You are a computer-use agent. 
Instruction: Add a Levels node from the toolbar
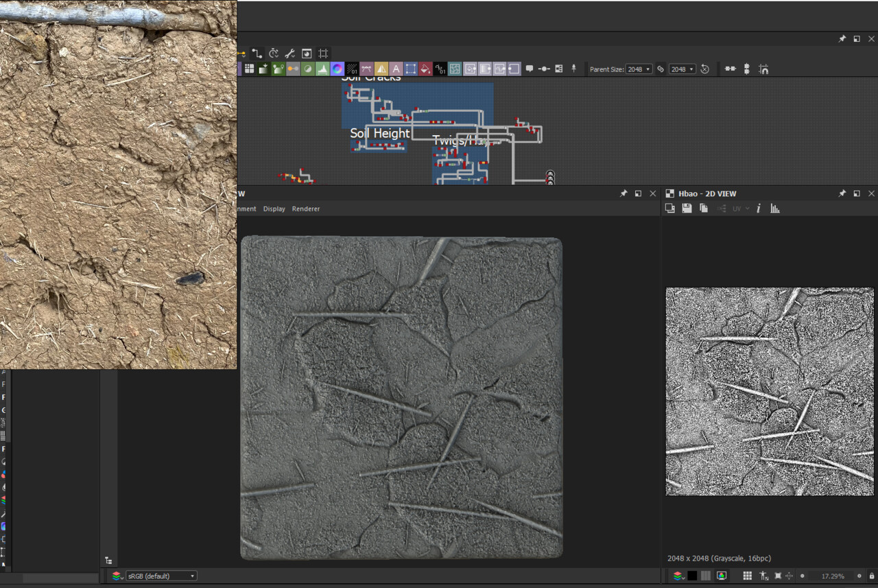(322, 69)
